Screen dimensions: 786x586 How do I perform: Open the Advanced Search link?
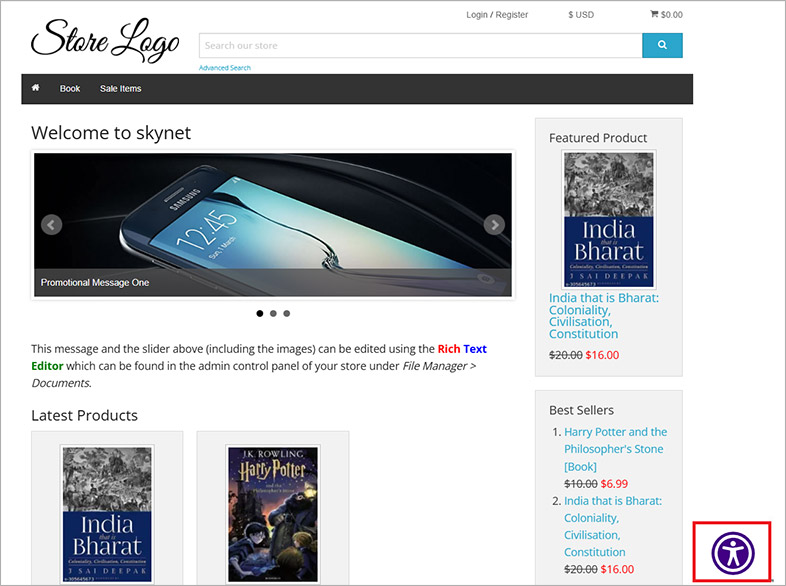click(x=225, y=68)
